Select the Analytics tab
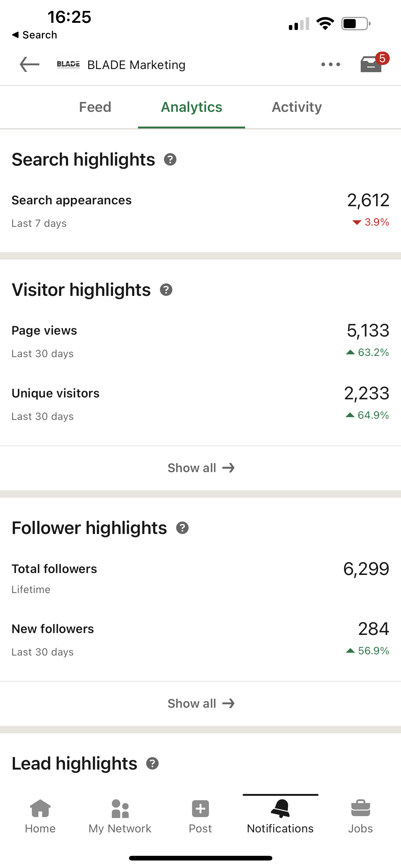Viewport: 401px width, 868px height. (x=191, y=107)
